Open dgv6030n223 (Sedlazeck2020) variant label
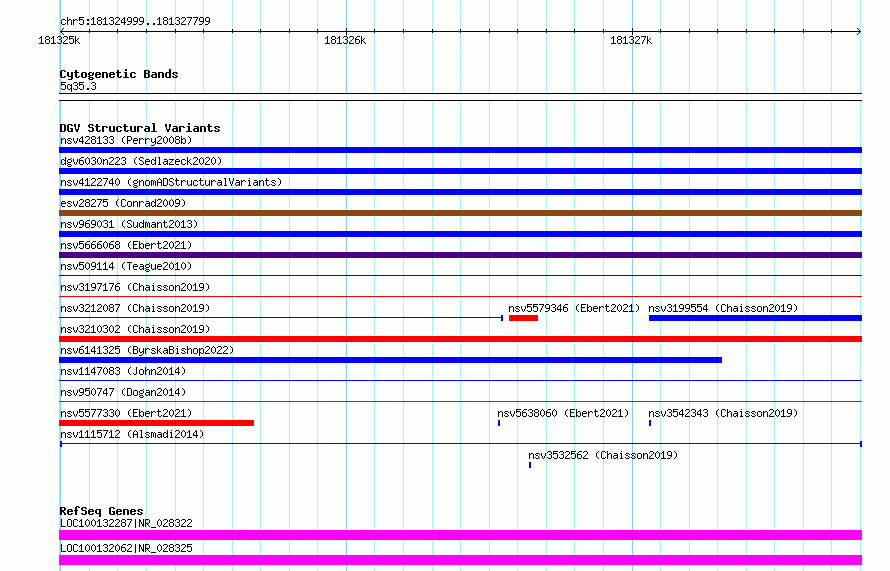 [141, 161]
